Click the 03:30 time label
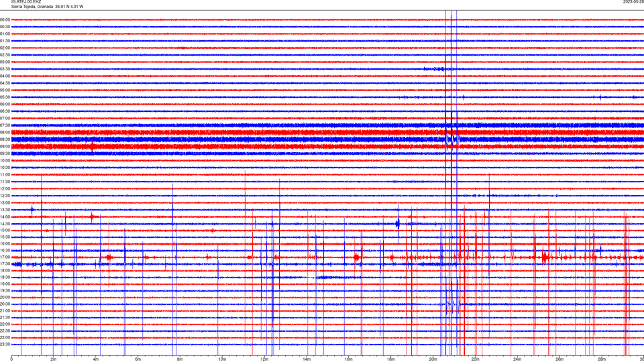The image size is (644, 362). (x=5, y=69)
